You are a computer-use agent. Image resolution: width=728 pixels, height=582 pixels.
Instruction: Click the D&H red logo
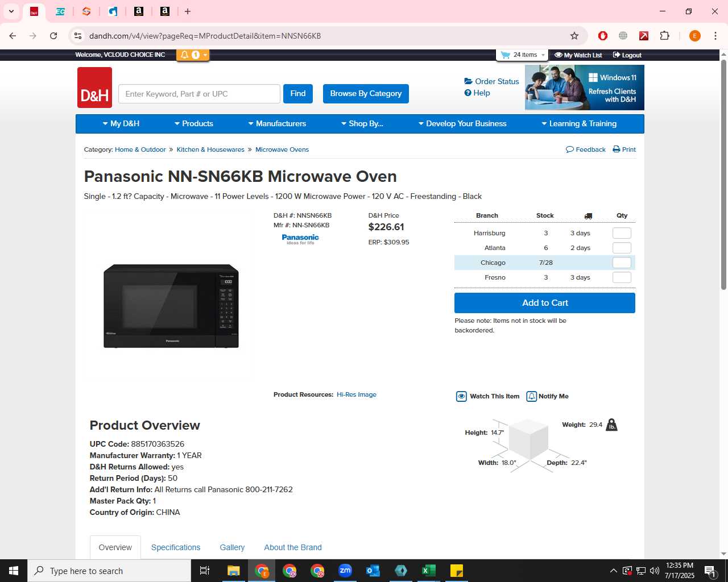[94, 88]
